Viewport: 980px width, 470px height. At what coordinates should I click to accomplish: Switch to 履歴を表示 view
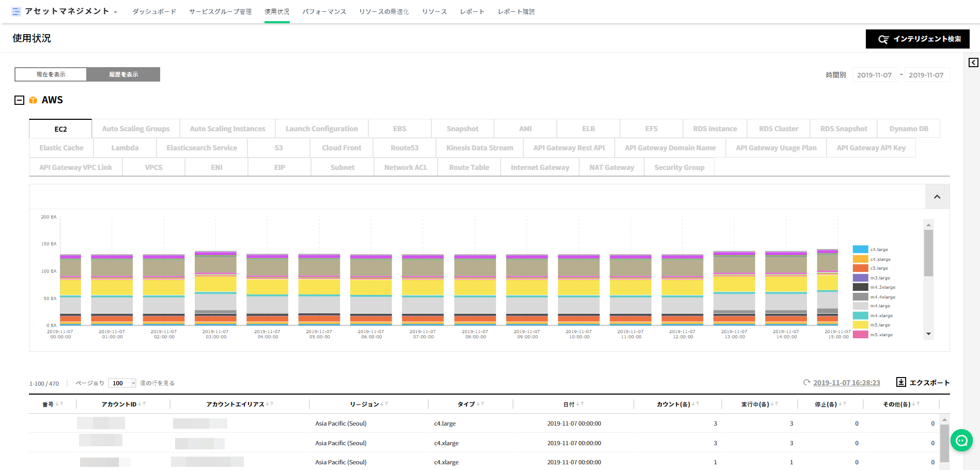click(123, 74)
